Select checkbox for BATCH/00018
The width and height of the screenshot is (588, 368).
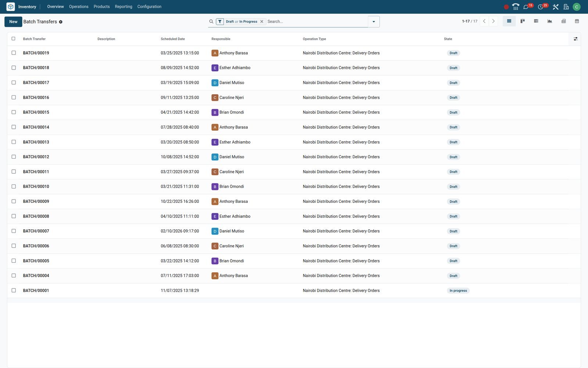[14, 68]
